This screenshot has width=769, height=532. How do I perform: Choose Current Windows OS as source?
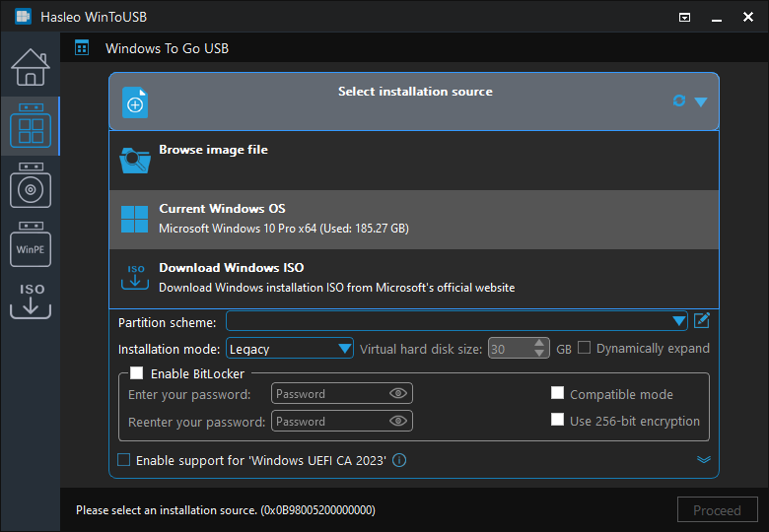[414, 220]
